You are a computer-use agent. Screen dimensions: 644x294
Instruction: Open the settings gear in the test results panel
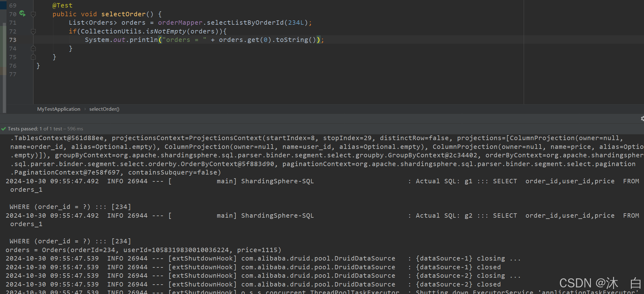(x=642, y=119)
